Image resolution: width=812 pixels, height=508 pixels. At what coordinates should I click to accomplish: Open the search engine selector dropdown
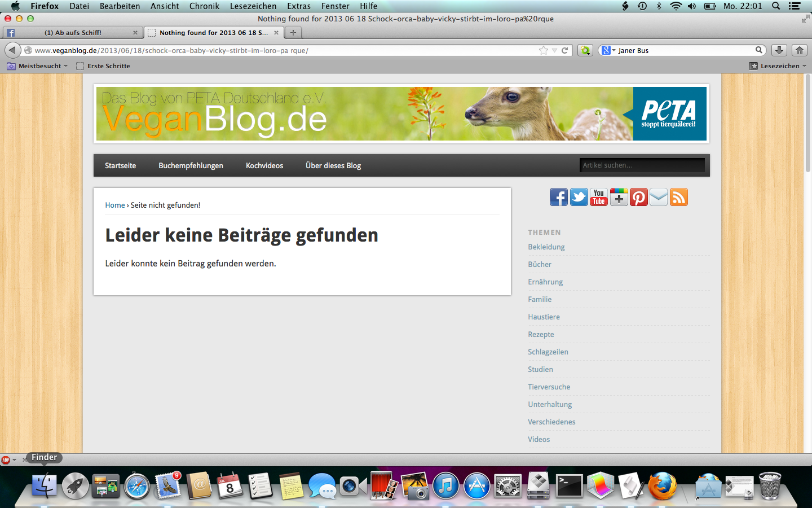point(608,50)
